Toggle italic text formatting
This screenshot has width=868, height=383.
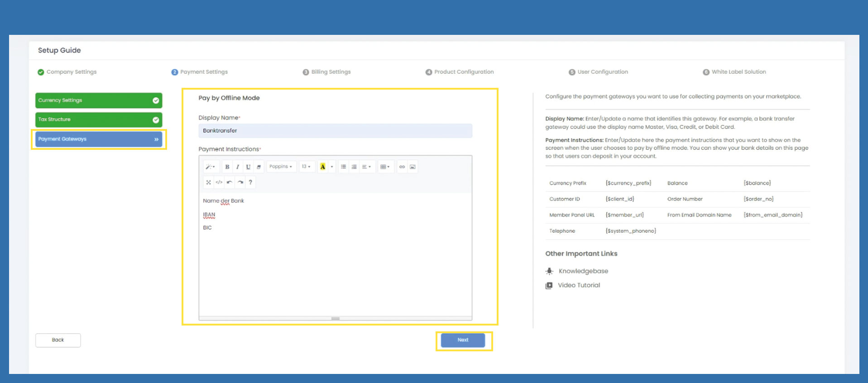238,167
